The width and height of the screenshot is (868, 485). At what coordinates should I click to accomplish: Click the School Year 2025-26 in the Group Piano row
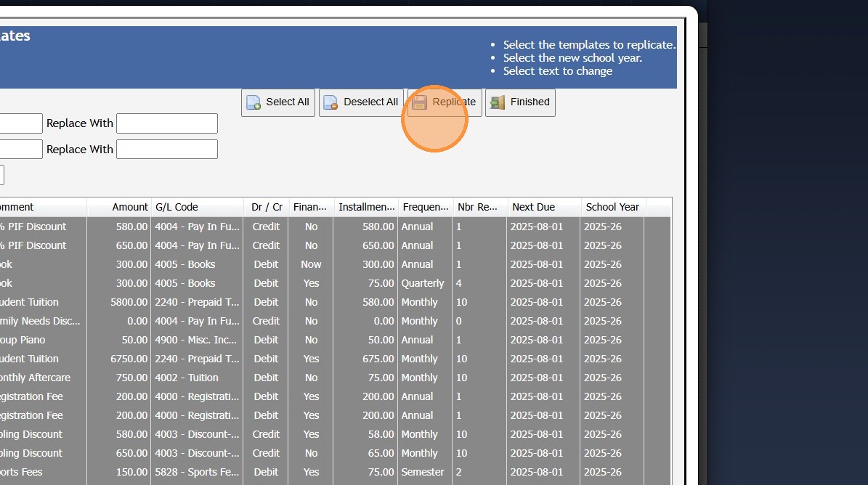click(602, 340)
